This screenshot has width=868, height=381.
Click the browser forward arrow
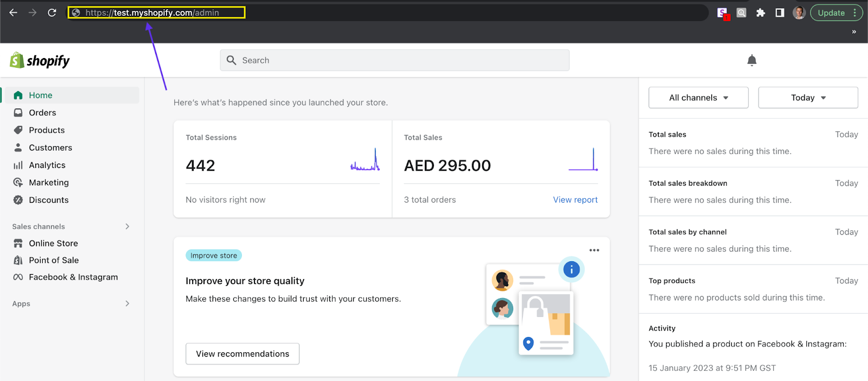click(x=33, y=12)
